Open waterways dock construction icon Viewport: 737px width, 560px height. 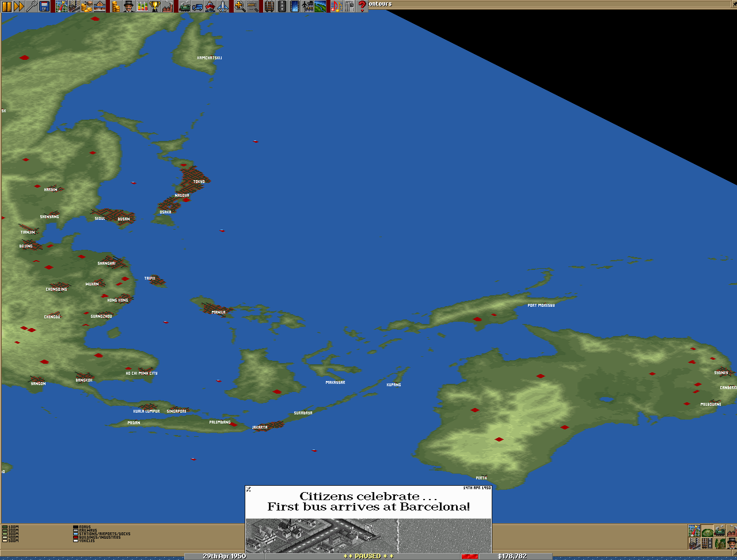point(295,6)
